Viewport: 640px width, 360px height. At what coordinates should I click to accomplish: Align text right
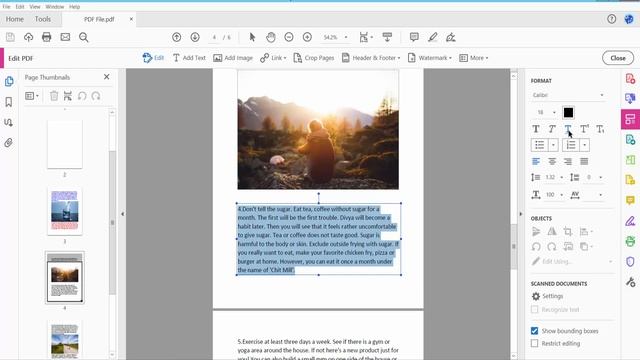[x=568, y=162]
